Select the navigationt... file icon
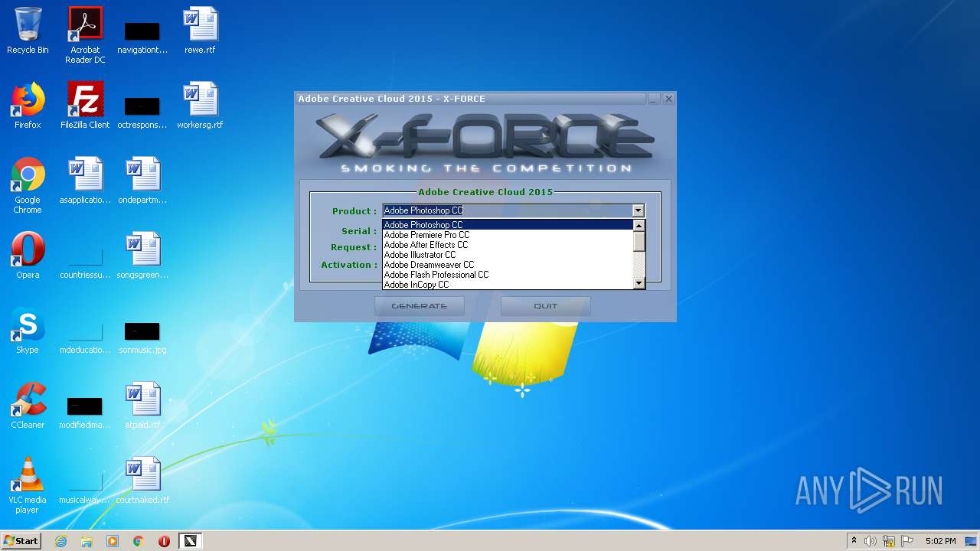The height and width of the screenshot is (551, 980). tap(142, 39)
